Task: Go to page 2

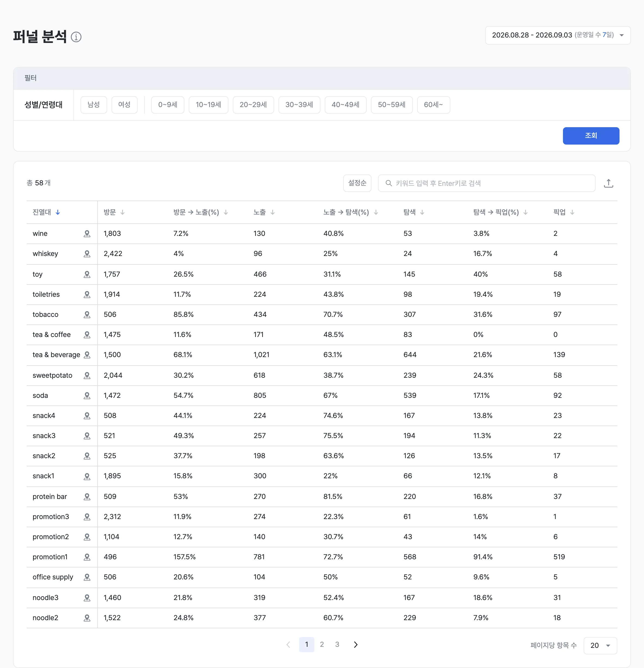Action: point(322,644)
